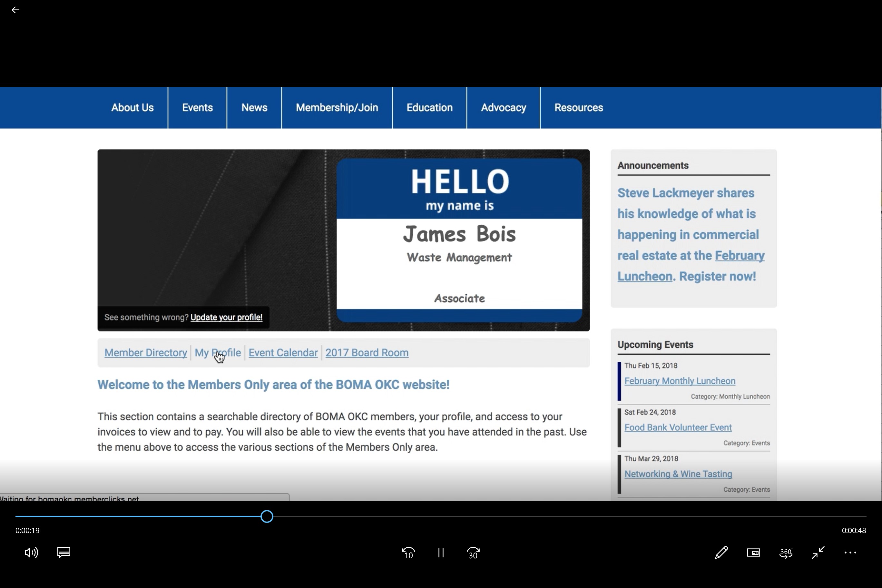The width and height of the screenshot is (882, 588).
Task: Click the HELLO name badge image
Action: click(x=459, y=240)
